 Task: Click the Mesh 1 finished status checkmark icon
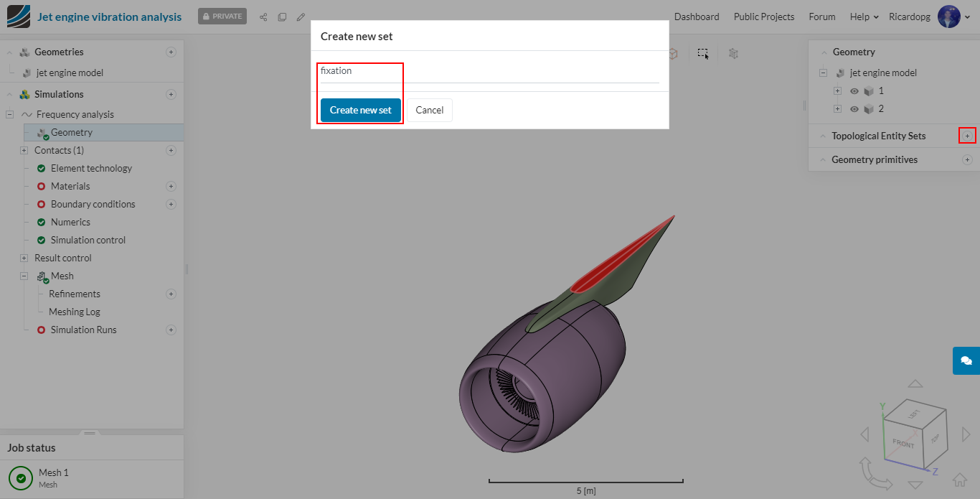(x=21, y=478)
